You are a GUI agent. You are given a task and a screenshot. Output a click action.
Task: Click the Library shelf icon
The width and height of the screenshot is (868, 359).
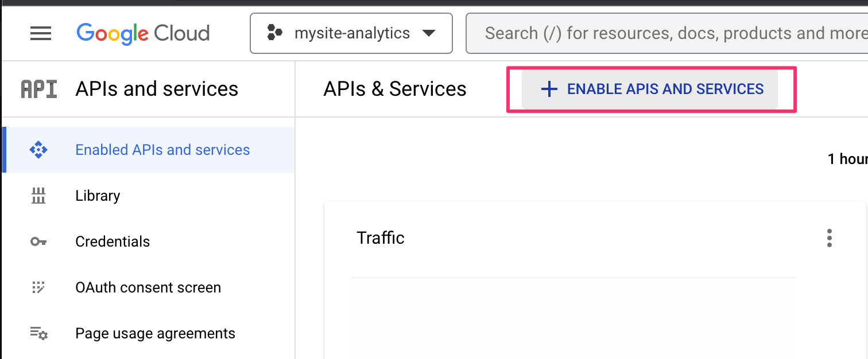click(x=38, y=196)
